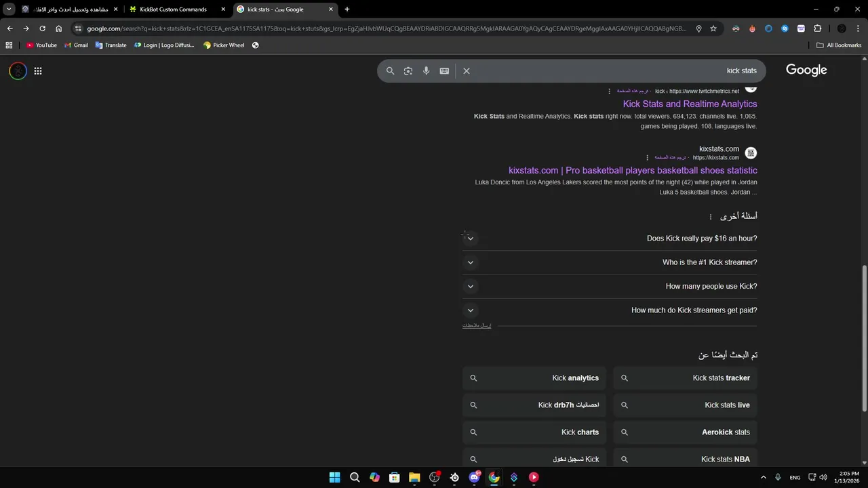Expand 'How much do Kick streamers get paid?'

(x=610, y=310)
